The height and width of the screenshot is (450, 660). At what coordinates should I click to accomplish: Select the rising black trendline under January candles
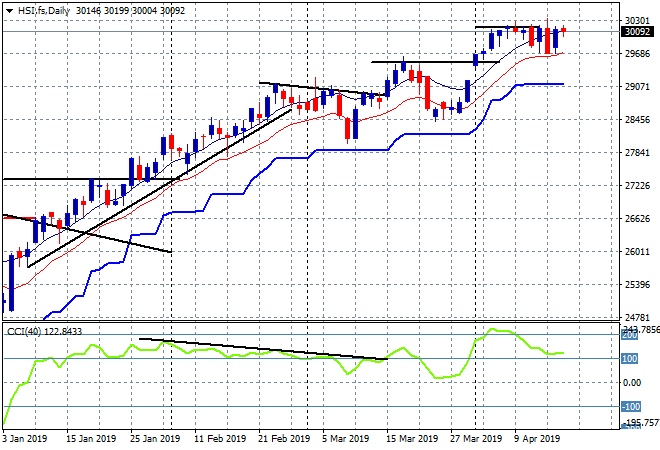click(x=159, y=189)
